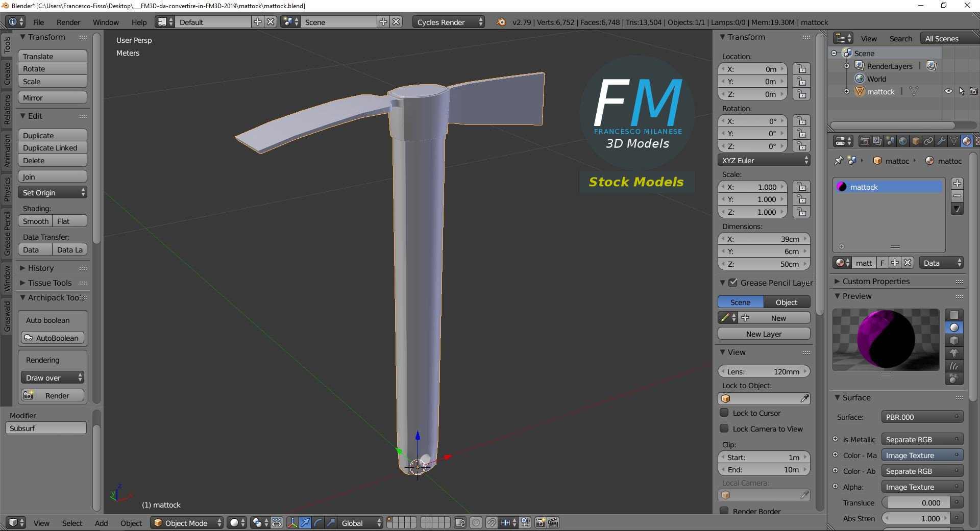Click the Duplicate Linked button
This screenshot has height=531, width=980.
point(53,147)
